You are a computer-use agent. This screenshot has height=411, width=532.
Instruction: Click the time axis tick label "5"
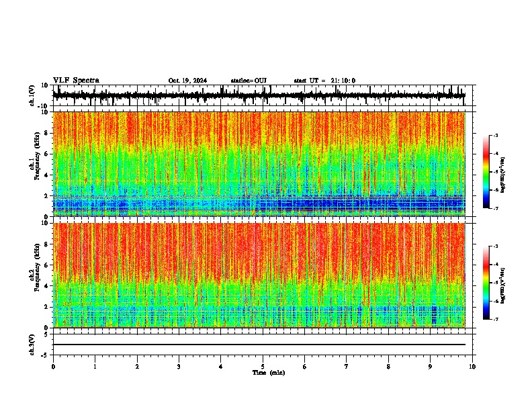point(263,367)
